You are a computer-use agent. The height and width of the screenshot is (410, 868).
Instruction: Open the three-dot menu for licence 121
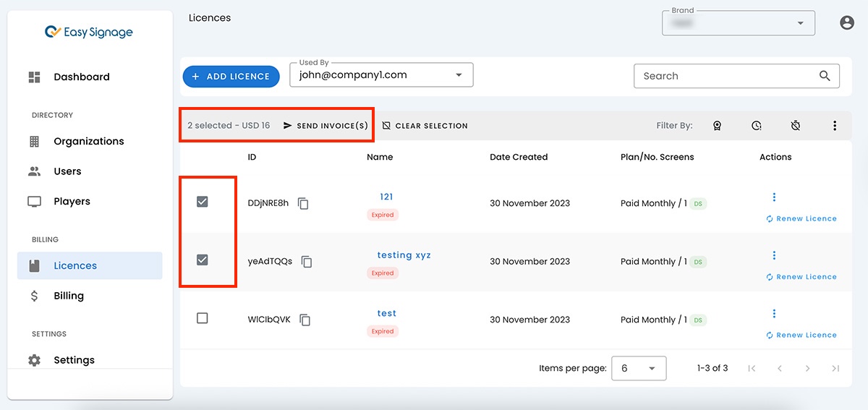[774, 197]
